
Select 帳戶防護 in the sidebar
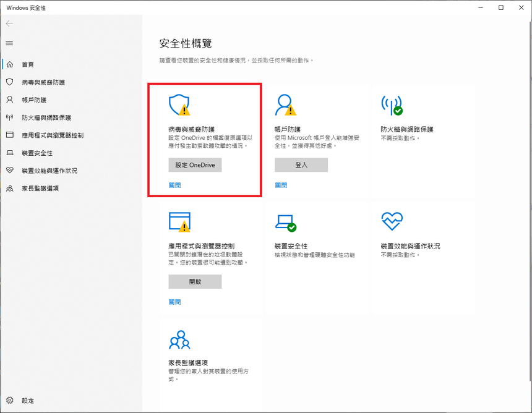[34, 100]
